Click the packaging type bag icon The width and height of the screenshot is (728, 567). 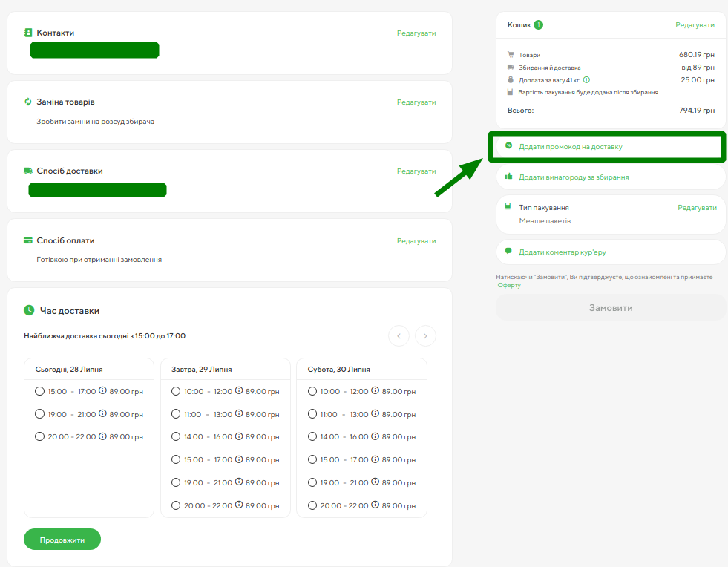508,207
